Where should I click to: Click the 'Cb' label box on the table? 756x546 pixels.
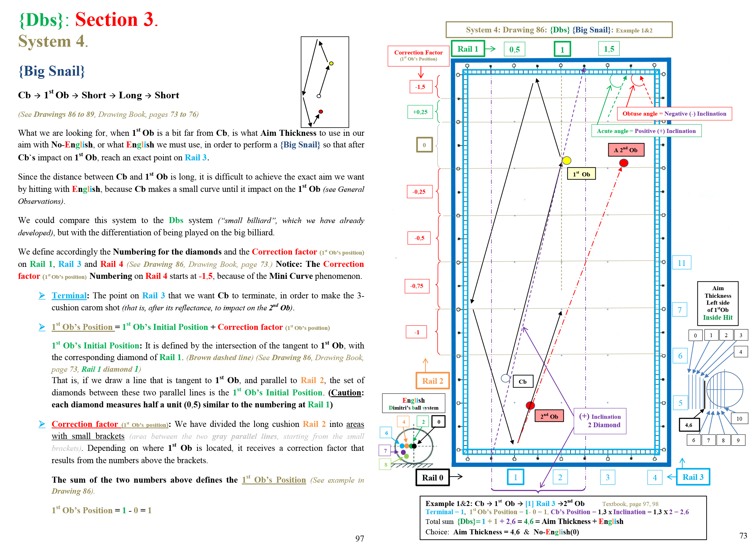click(x=523, y=381)
